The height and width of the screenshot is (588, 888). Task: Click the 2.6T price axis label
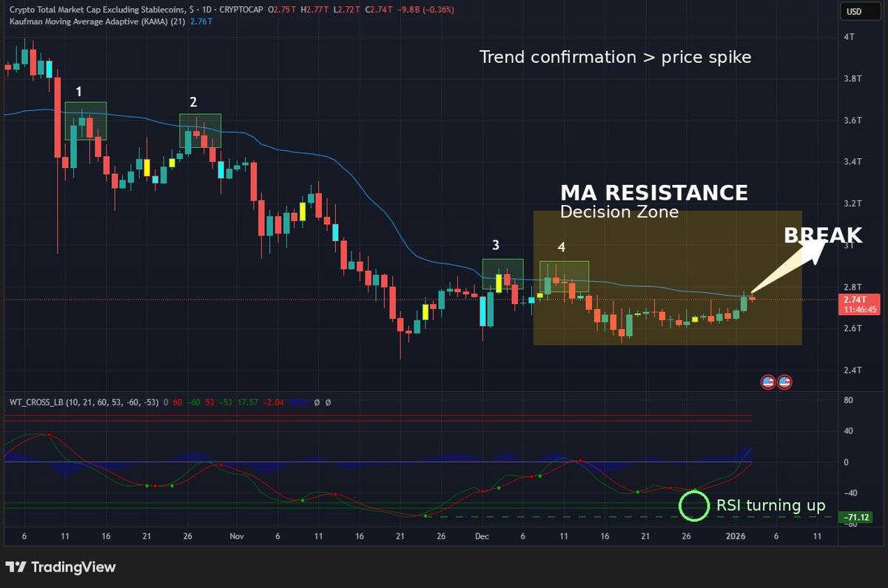point(852,328)
